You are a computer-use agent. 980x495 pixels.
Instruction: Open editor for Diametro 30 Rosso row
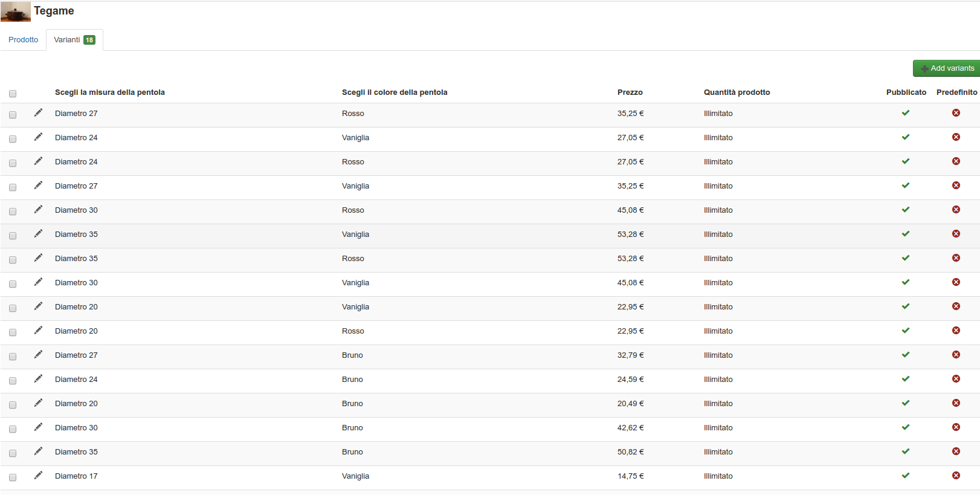pos(38,210)
